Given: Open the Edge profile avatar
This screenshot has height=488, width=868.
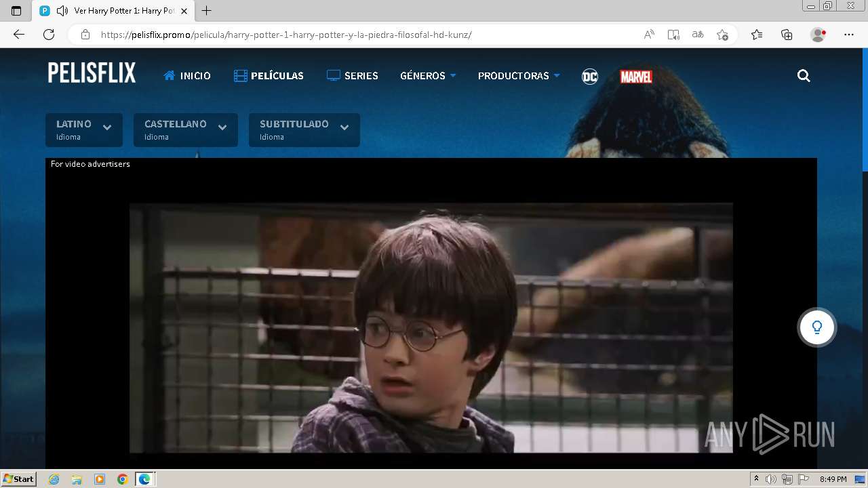Looking at the screenshot, I should [x=818, y=35].
